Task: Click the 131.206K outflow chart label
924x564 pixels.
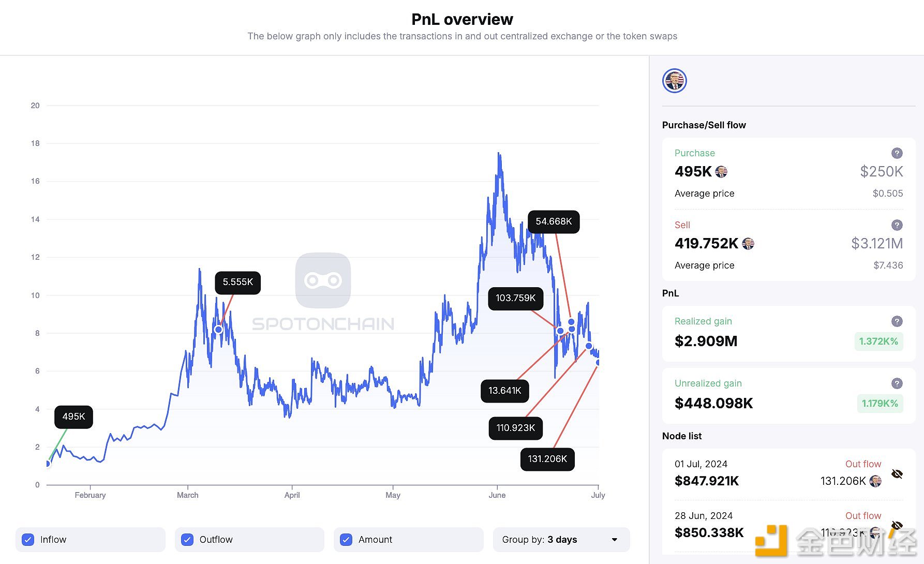Action: click(x=547, y=459)
